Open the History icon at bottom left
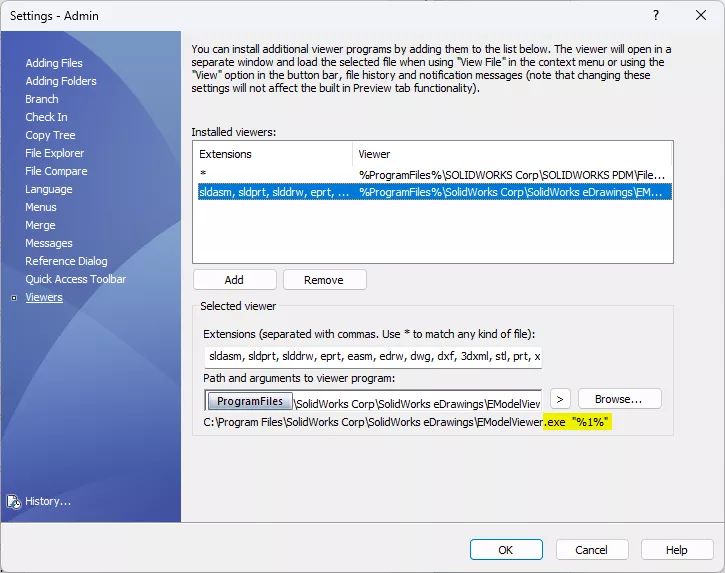The image size is (725, 573). point(14,502)
